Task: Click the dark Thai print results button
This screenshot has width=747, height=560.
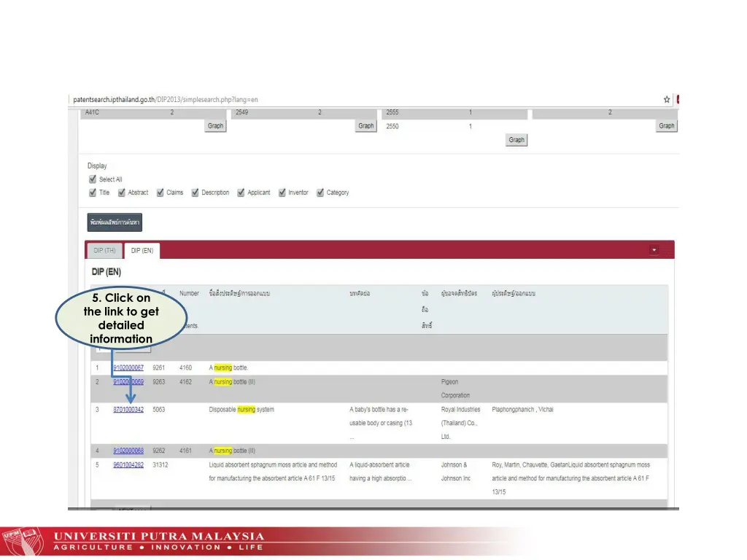Action: [115, 222]
